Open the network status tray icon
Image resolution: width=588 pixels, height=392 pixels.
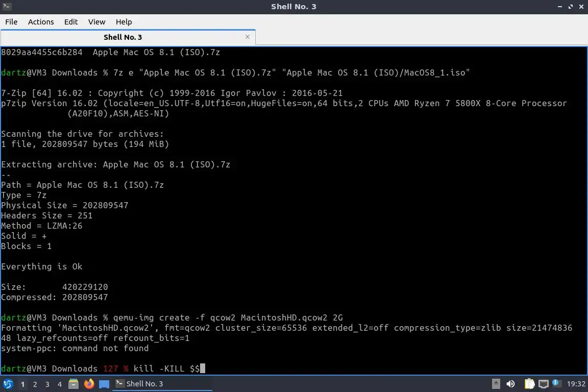click(543, 384)
